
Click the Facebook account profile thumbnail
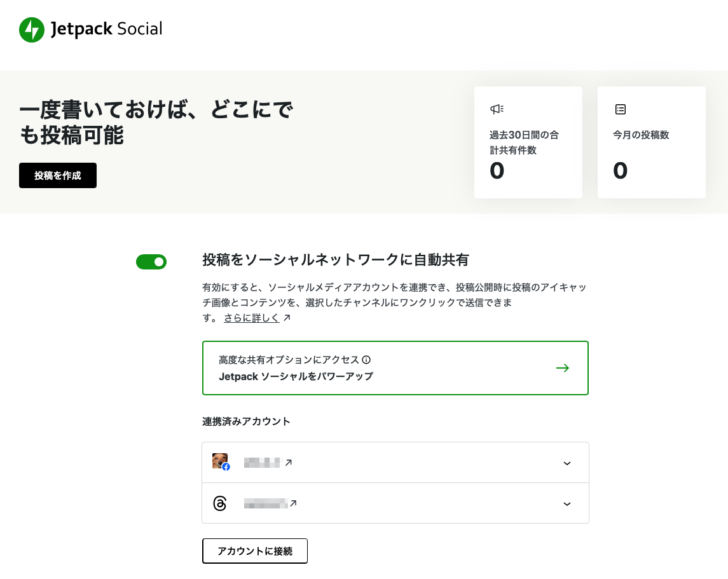pyautogui.click(x=221, y=461)
